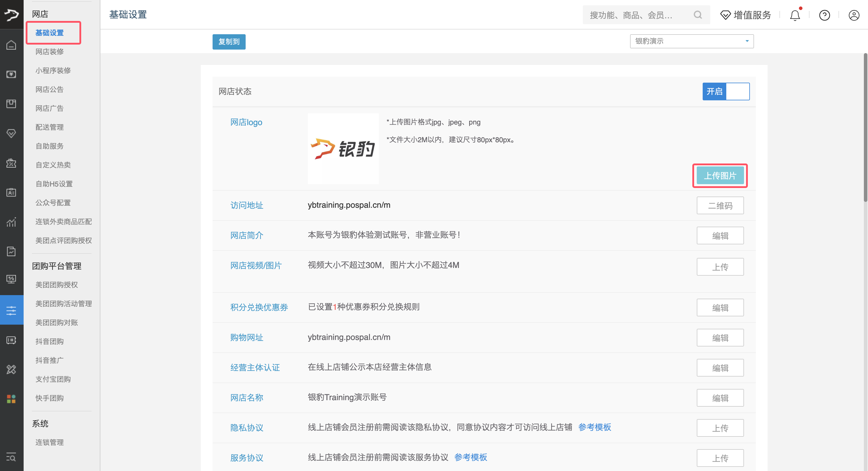Image resolution: width=868 pixels, height=471 pixels.
Task: Open the staff ID card icon
Action: coord(12,192)
